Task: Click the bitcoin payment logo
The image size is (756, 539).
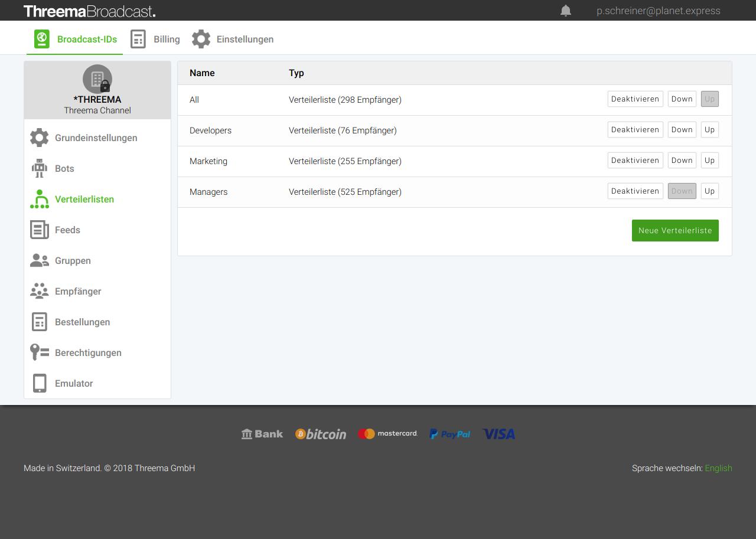Action: (321, 434)
